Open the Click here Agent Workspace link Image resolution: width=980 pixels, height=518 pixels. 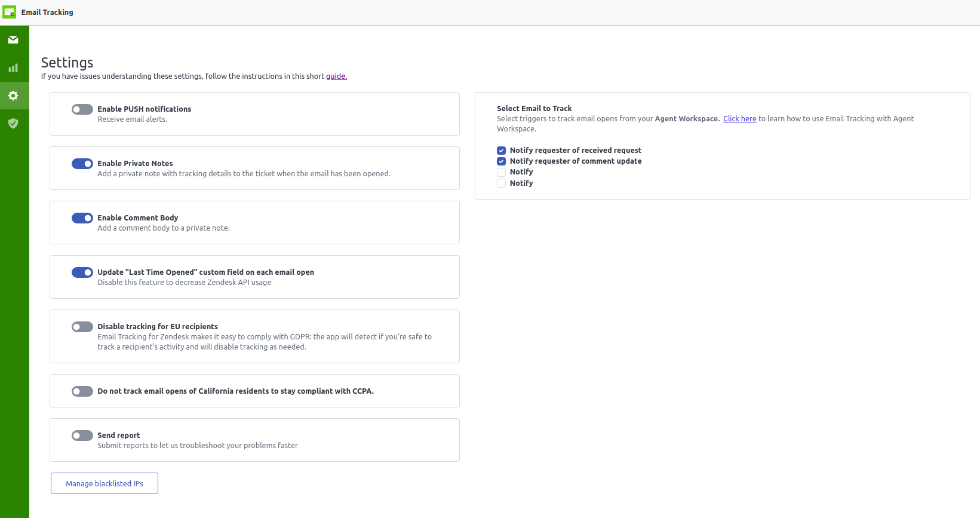[740, 119]
